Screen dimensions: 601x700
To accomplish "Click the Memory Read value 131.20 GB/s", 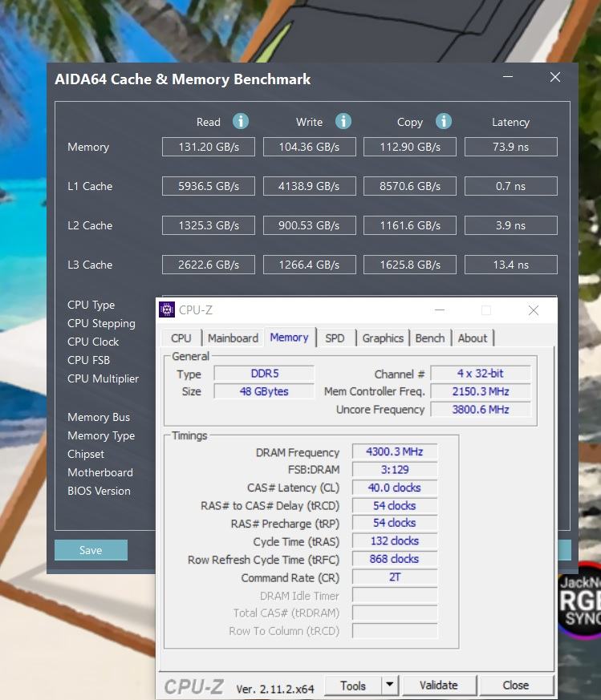I will [x=209, y=147].
